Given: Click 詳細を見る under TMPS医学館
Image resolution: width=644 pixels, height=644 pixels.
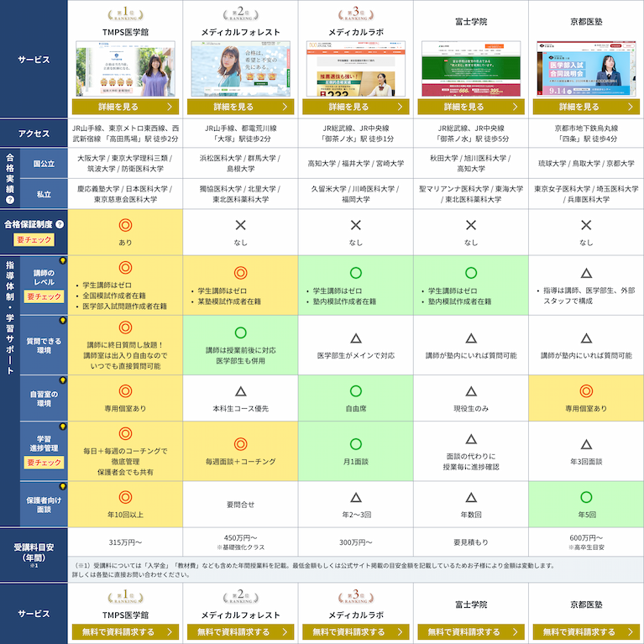Looking at the screenshot, I should (x=124, y=107).
